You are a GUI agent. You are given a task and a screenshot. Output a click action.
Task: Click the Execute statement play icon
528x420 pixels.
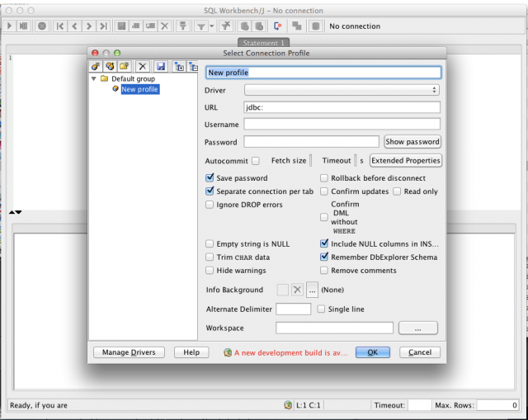(9, 26)
